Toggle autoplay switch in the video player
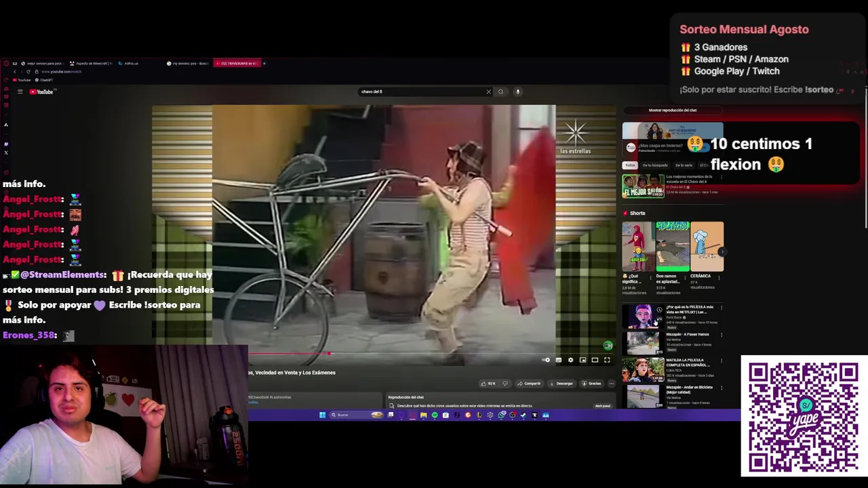 click(547, 360)
